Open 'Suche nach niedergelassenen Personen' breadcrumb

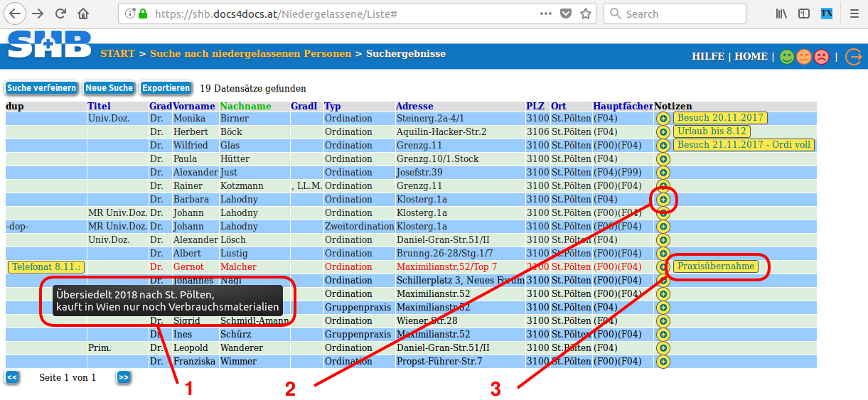(250, 54)
